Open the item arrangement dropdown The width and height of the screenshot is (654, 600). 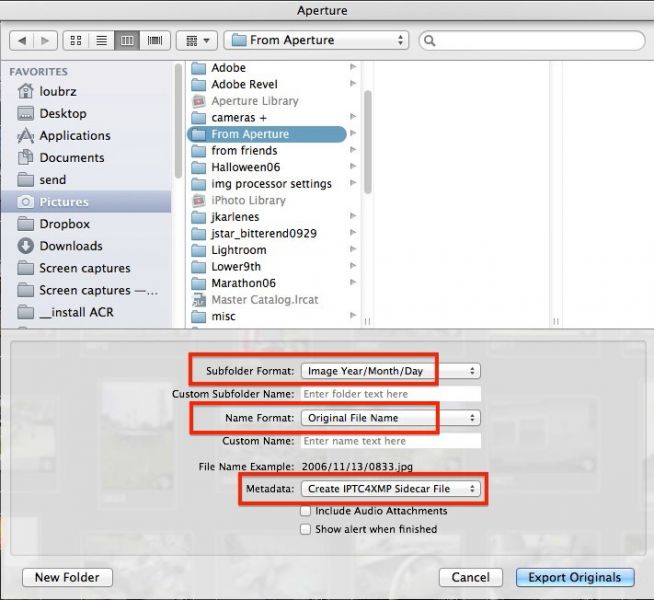pyautogui.click(x=197, y=40)
